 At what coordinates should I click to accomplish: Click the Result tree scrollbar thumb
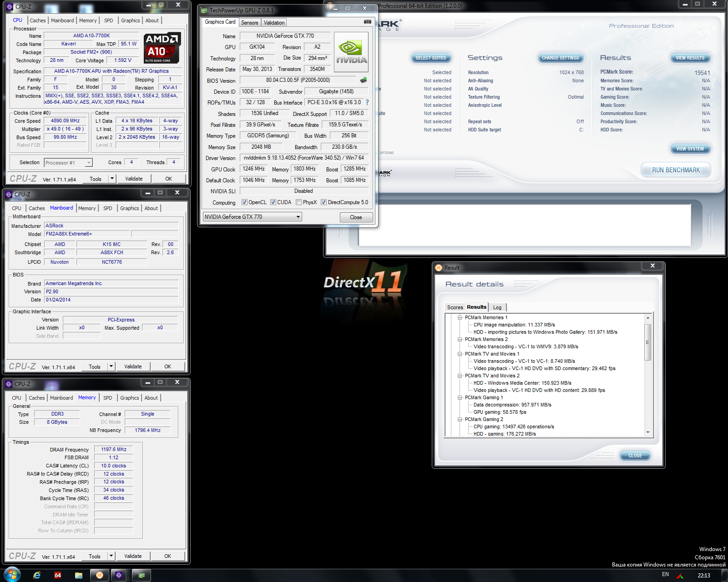[648, 342]
